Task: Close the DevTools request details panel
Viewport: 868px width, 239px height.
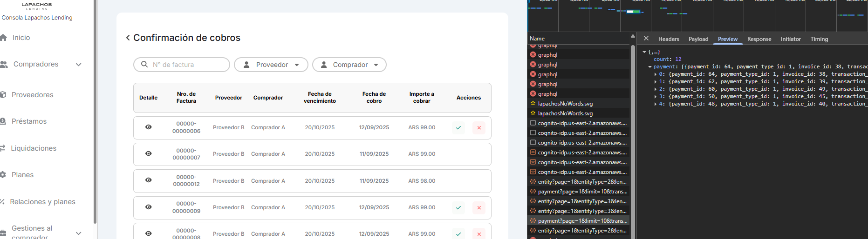Action: pyautogui.click(x=646, y=39)
